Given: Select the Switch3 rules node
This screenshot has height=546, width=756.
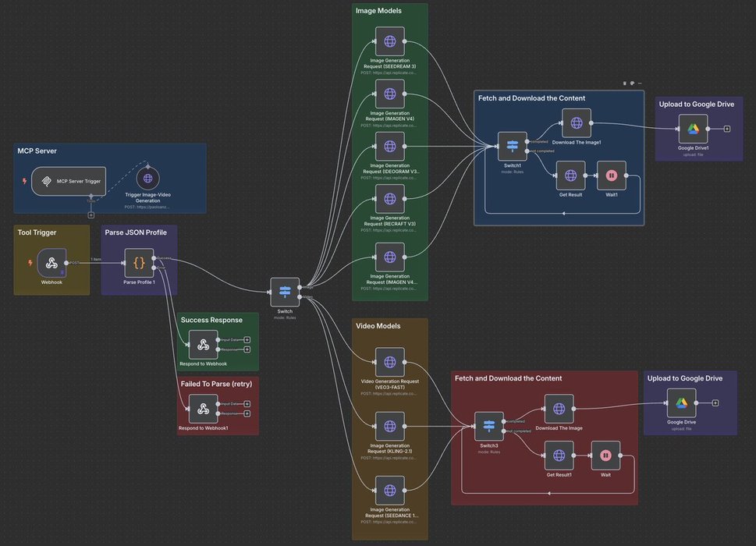Looking at the screenshot, I should click(489, 427).
